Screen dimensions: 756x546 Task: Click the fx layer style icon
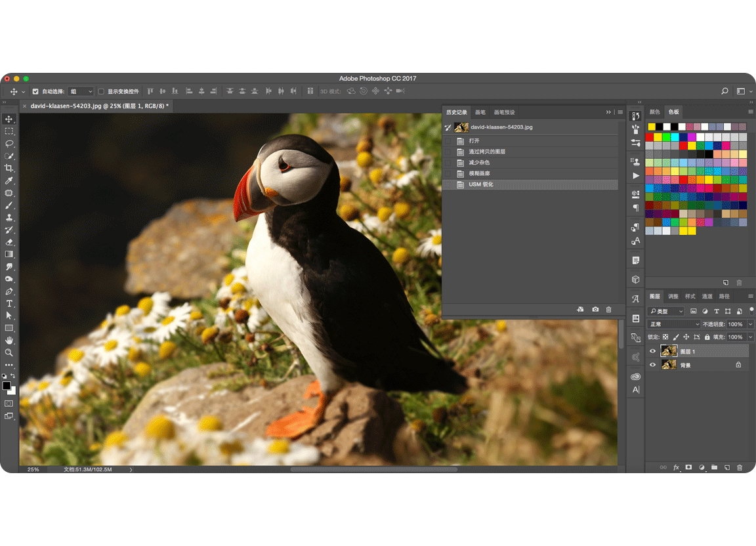676,467
